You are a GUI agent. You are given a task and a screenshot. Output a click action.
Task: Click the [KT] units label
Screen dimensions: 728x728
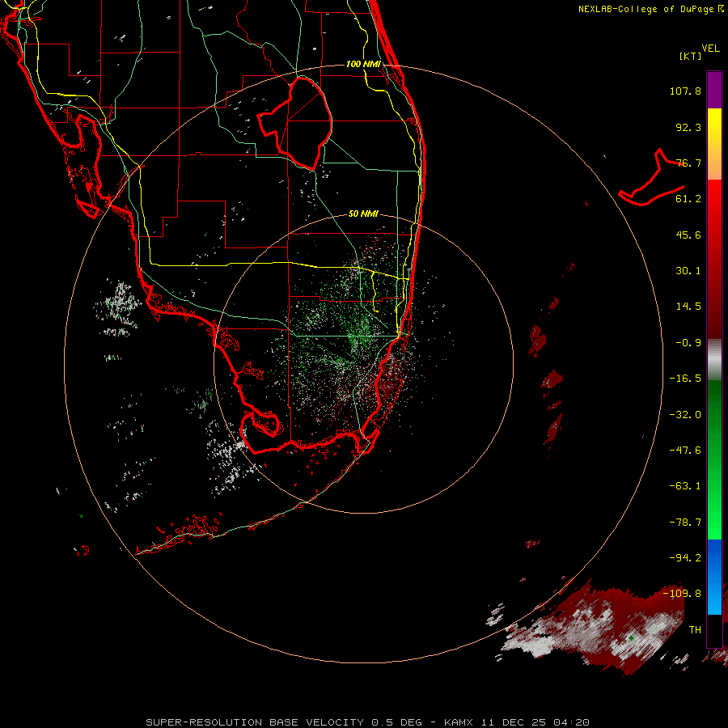click(x=691, y=56)
